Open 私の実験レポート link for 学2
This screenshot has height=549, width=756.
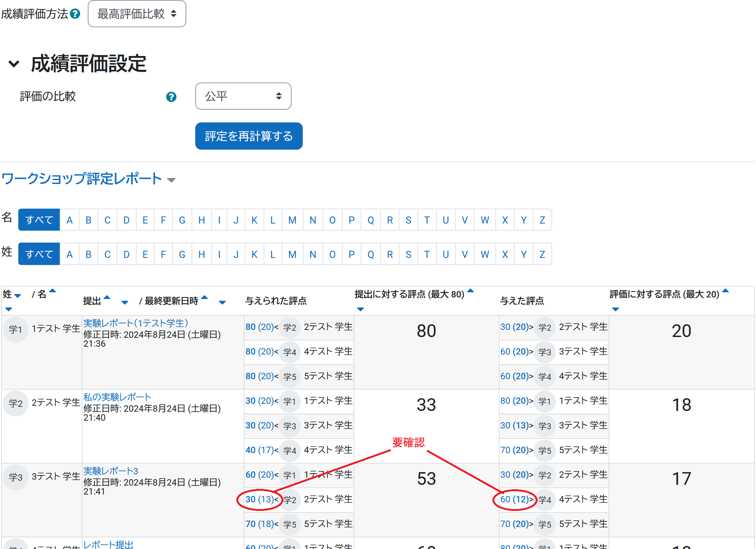tap(117, 396)
